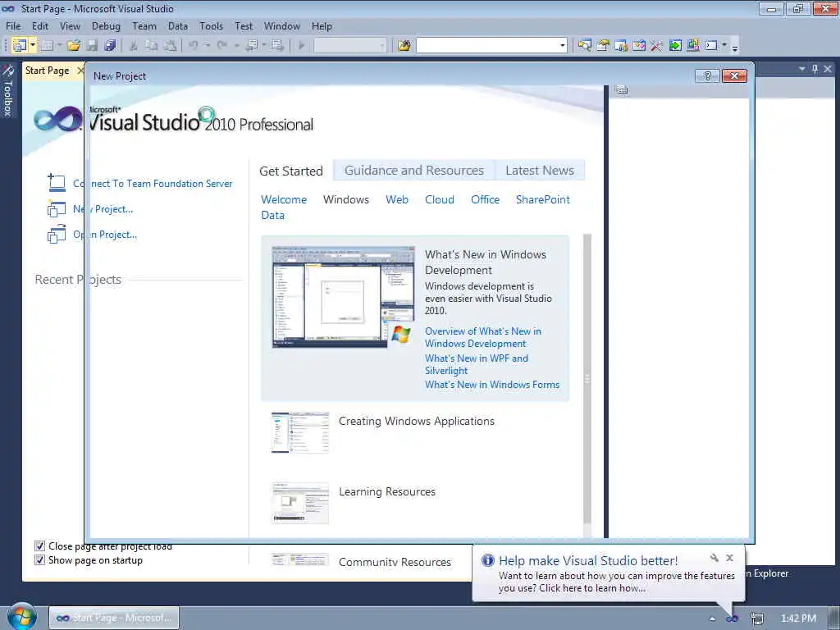
Task: Click Connect To Team Foundation Server link
Action: [153, 183]
